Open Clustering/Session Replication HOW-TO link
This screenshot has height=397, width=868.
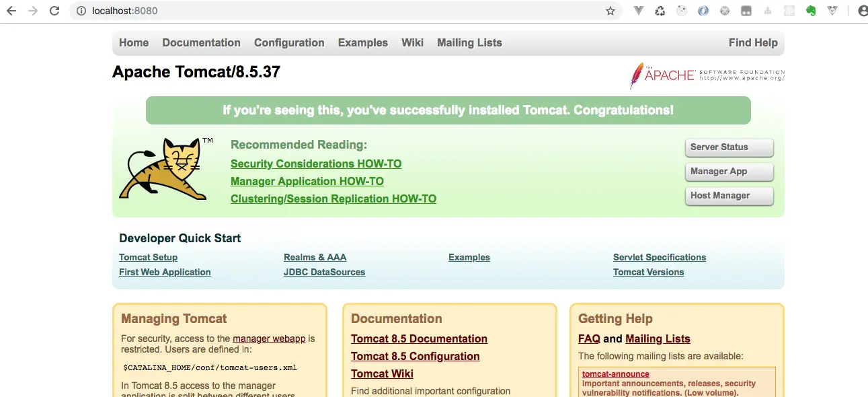(333, 199)
